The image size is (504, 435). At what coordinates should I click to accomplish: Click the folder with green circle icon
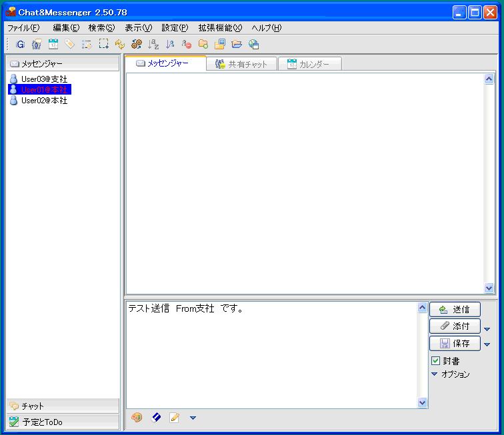click(x=203, y=44)
